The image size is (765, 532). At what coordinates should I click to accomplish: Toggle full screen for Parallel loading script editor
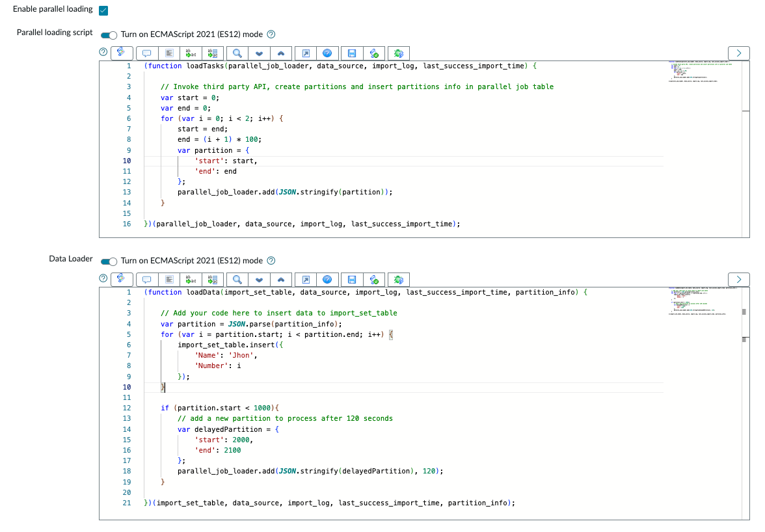(x=306, y=53)
